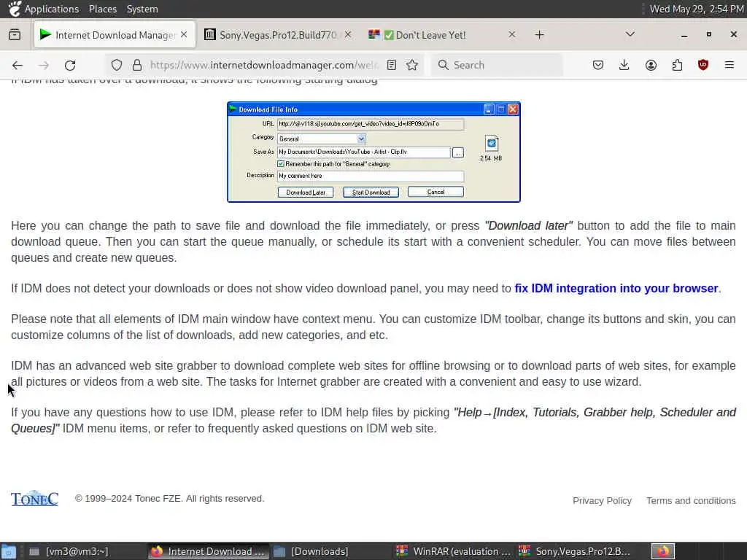Switch to the Don't Leave Yet! tab
The width and height of the screenshot is (747, 560).
(443, 35)
